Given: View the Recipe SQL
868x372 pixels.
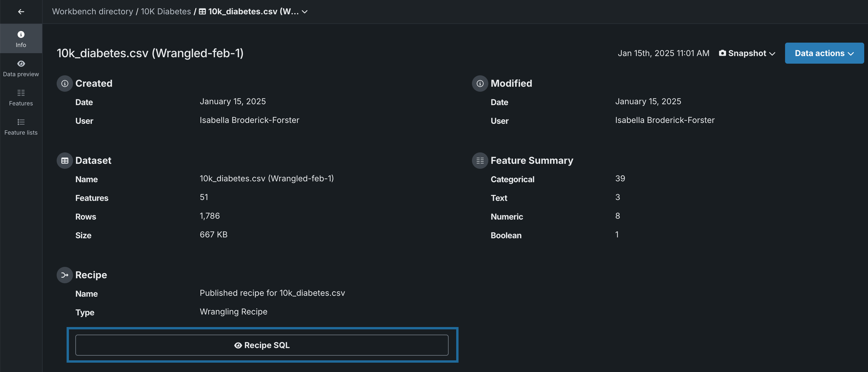Looking at the screenshot, I should [262, 345].
